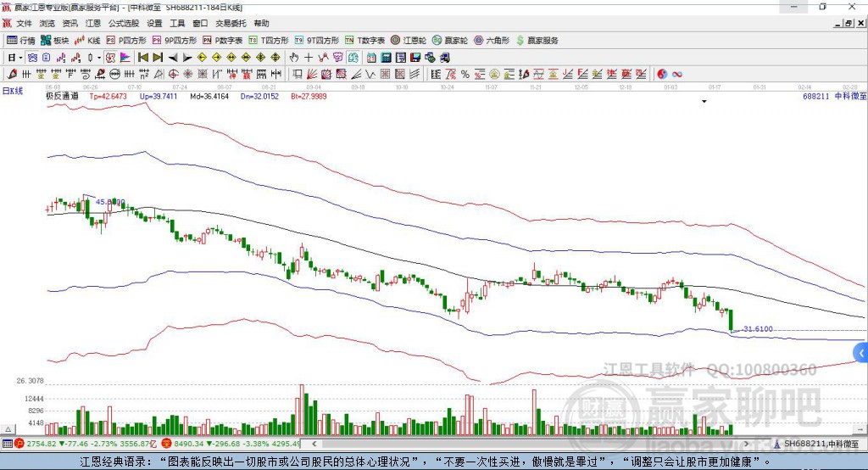Open the calendar icon in toolbar

coord(371,58)
